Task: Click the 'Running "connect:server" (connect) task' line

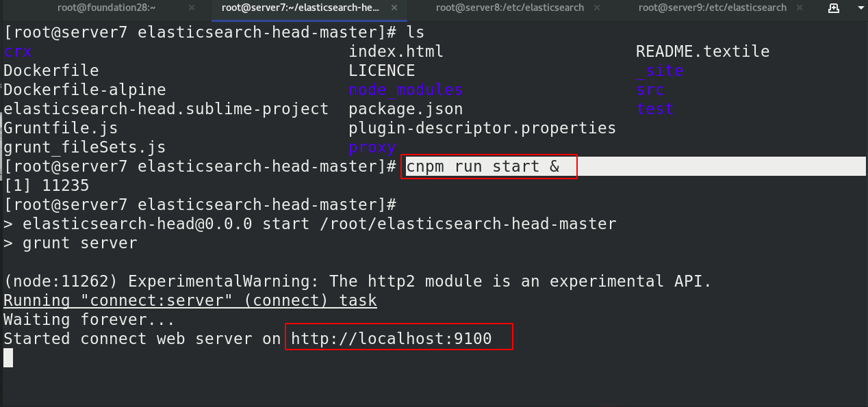Action: (190, 301)
